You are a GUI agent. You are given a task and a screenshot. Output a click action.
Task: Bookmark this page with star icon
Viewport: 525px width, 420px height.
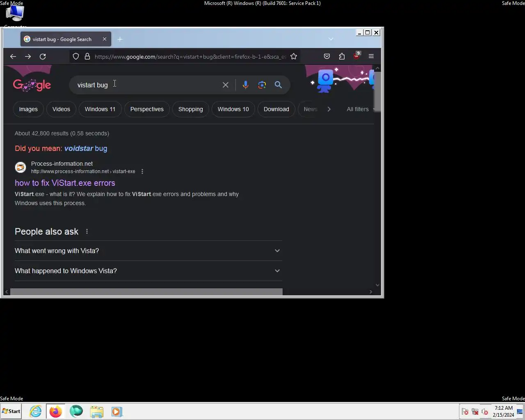tap(294, 57)
